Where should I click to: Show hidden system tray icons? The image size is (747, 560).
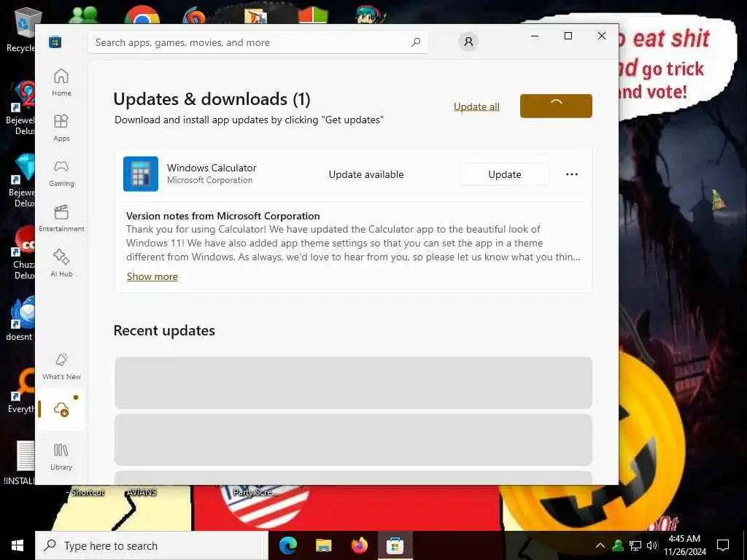click(x=600, y=545)
